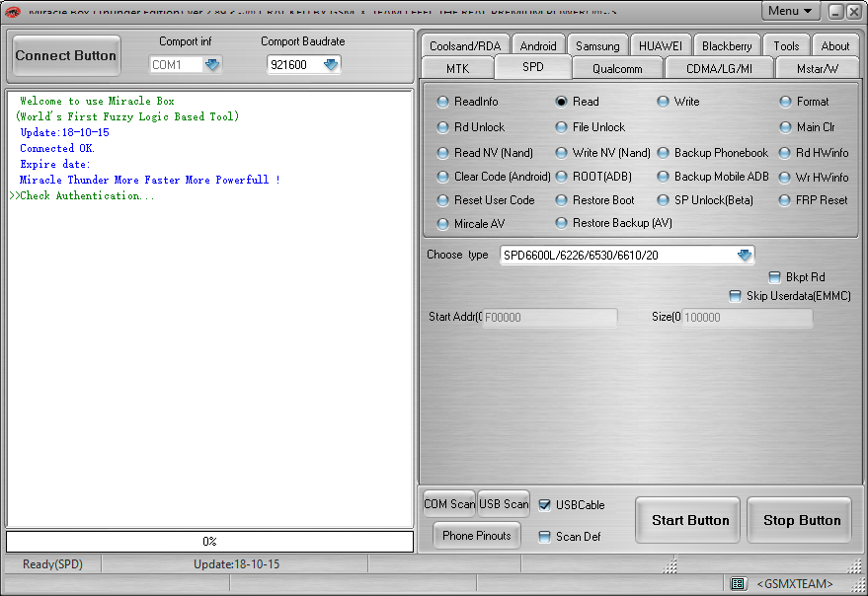The height and width of the screenshot is (596, 868).
Task: Click the keyboard icon in status bar
Action: (738, 584)
